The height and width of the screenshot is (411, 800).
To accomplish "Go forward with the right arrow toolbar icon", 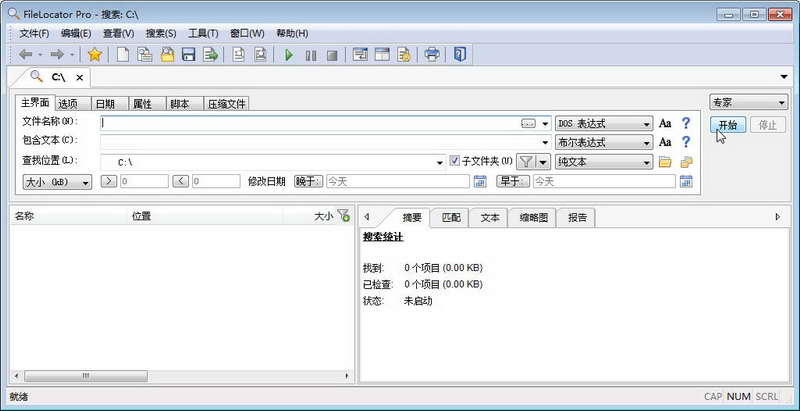I will [x=57, y=55].
